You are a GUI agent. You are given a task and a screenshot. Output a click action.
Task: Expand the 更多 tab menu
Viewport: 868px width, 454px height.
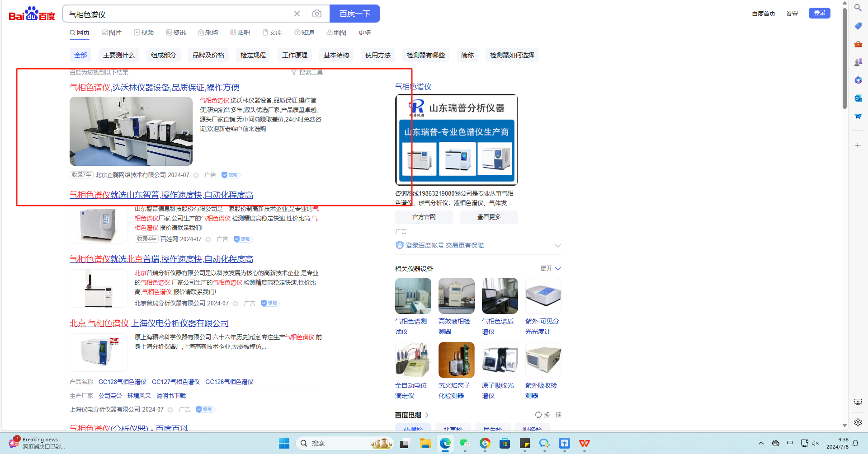click(x=365, y=33)
